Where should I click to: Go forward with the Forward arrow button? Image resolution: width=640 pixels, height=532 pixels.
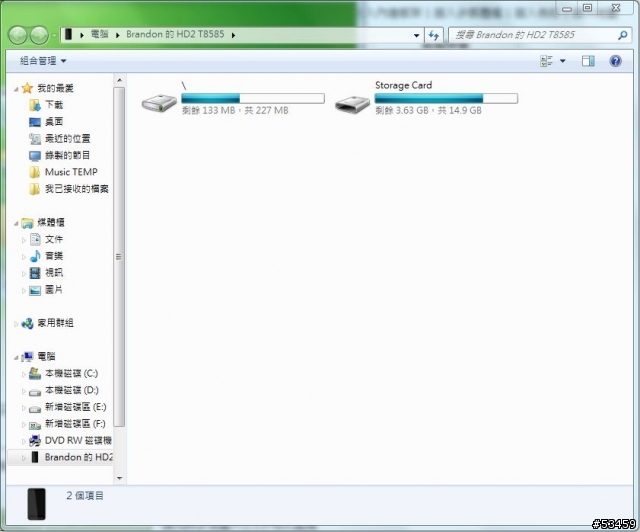40,35
